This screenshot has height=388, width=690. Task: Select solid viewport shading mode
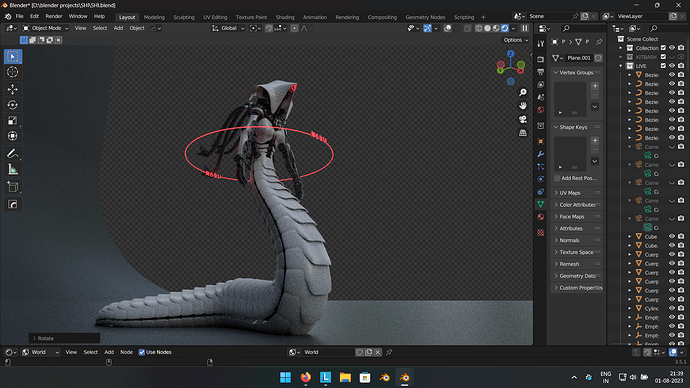coord(488,28)
